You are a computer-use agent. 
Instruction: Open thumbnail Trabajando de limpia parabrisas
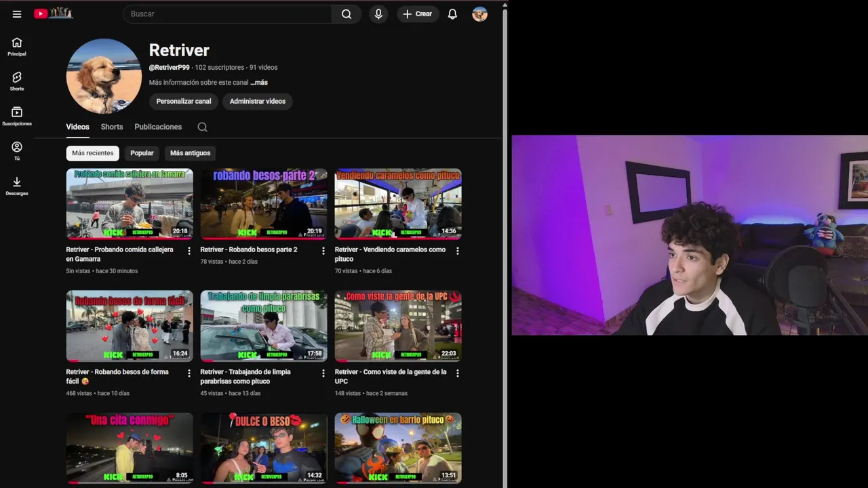pos(264,326)
